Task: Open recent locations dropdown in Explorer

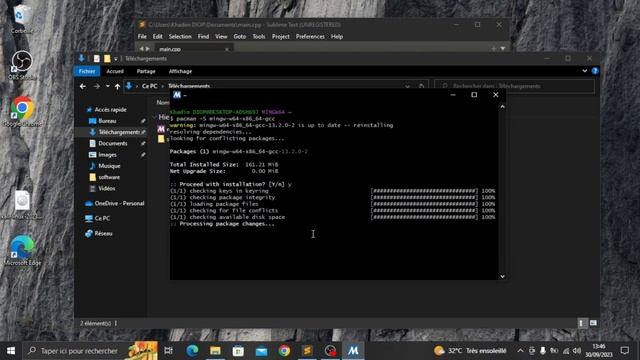Action: point(108,87)
